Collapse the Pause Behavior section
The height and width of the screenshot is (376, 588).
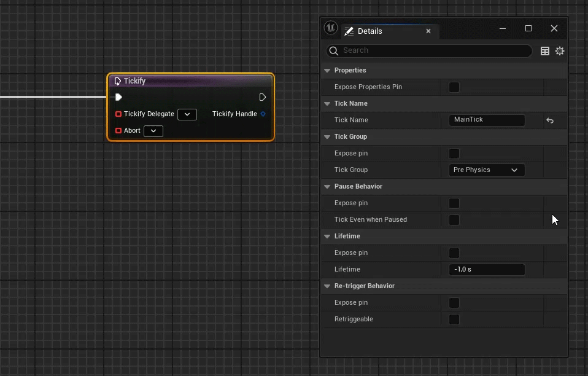(327, 186)
